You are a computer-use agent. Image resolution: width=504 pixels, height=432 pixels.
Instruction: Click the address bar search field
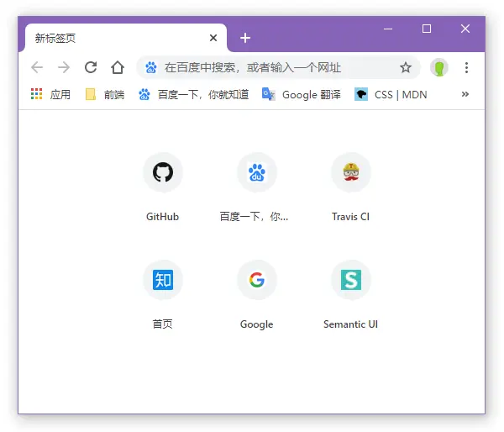point(278,67)
